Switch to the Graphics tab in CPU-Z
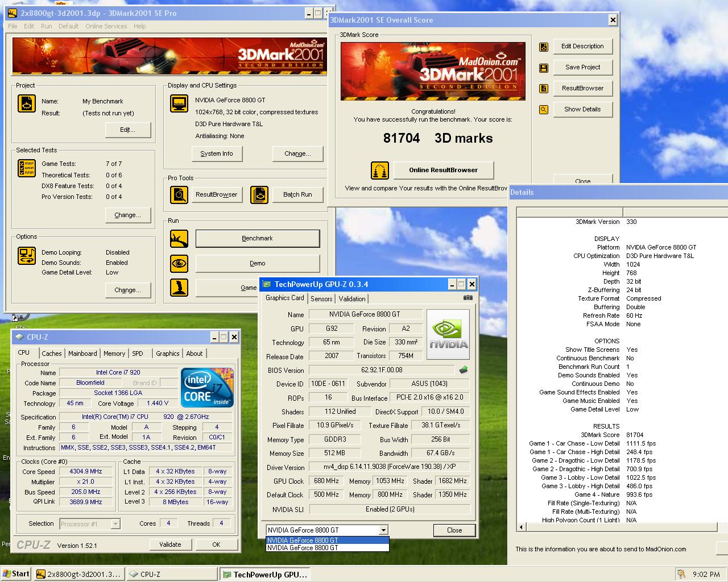Viewport: 728px width, 582px height. point(168,354)
